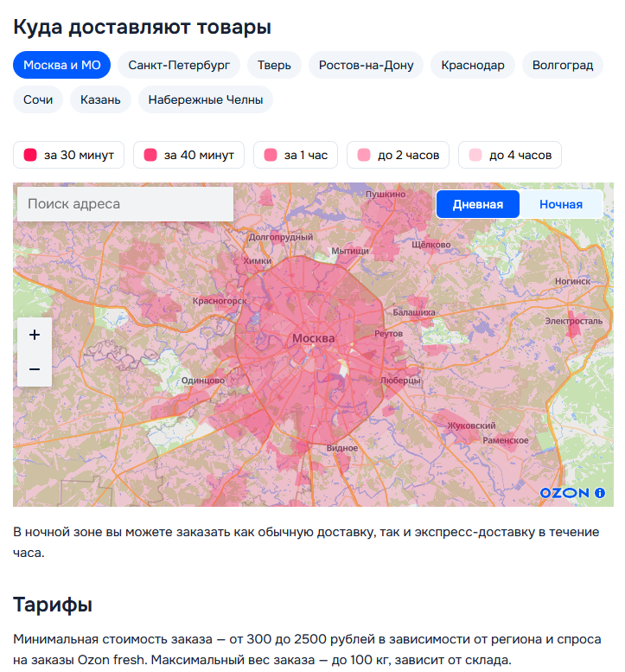Select the Москва и МО city tab

(x=61, y=65)
